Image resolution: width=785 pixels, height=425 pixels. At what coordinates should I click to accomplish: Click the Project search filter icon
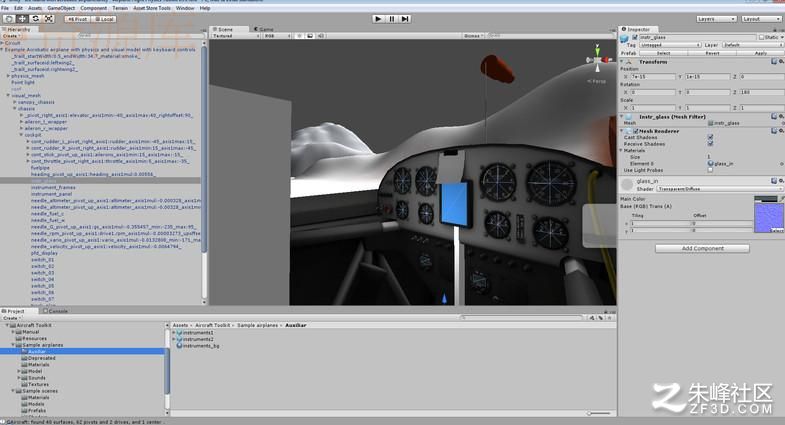pyautogui.click(x=592, y=318)
